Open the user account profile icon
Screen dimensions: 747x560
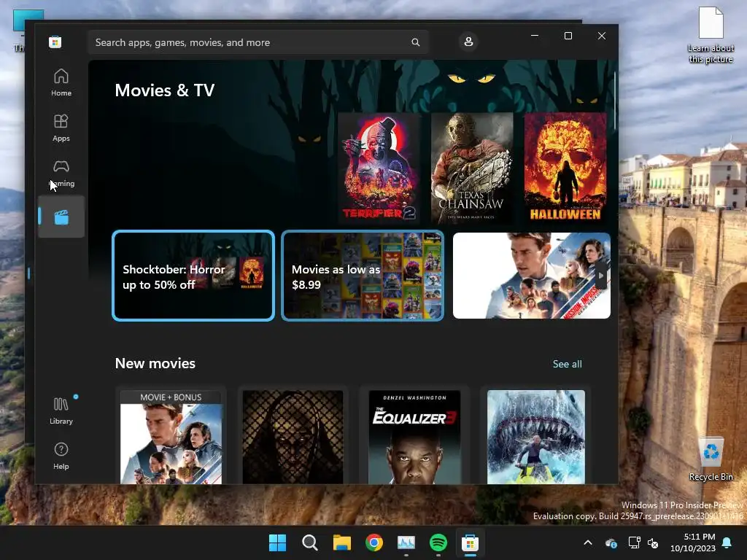pos(468,42)
